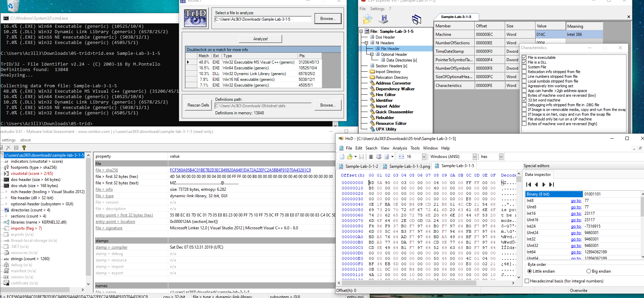Click the Dos Header node icon in CFF Explorer
Image resolution: width=644 pixels, height=298 pixels.
(372, 37)
